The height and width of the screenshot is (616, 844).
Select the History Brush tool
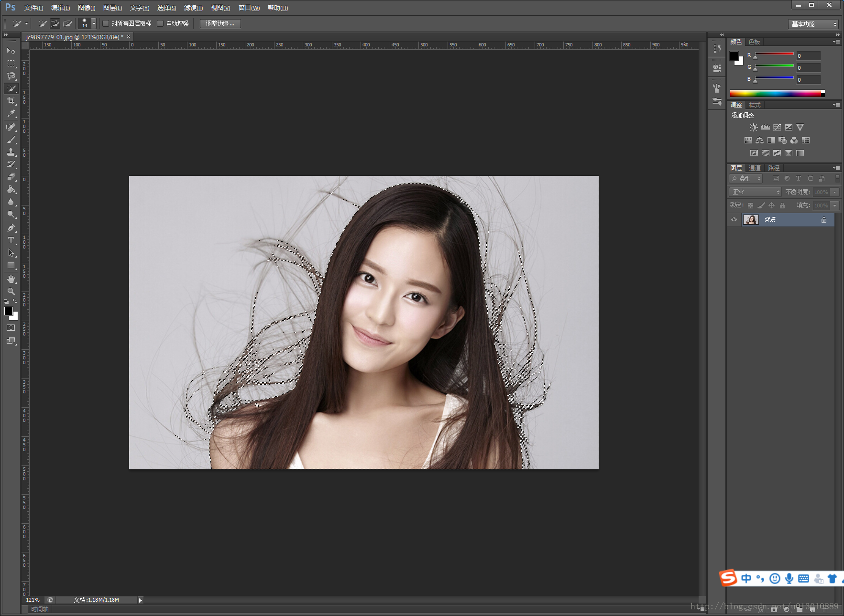11,164
